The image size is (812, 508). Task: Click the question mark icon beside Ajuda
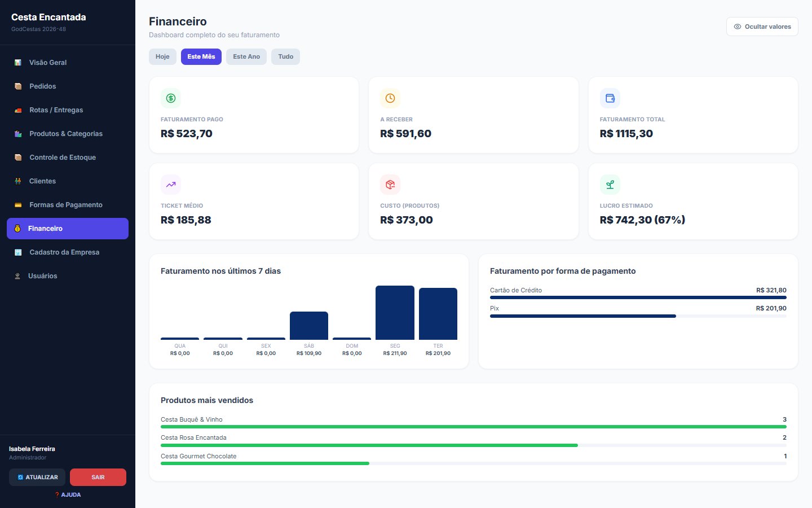[57, 495]
